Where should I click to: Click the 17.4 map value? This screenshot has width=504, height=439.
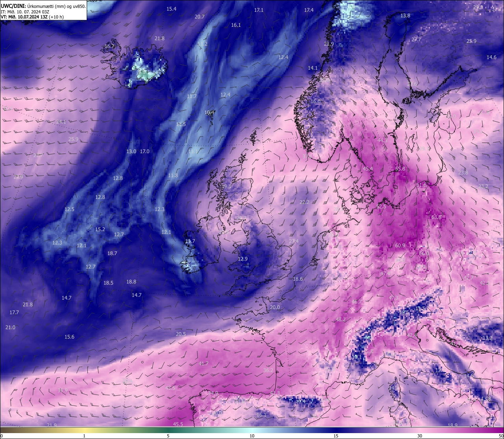(309, 10)
